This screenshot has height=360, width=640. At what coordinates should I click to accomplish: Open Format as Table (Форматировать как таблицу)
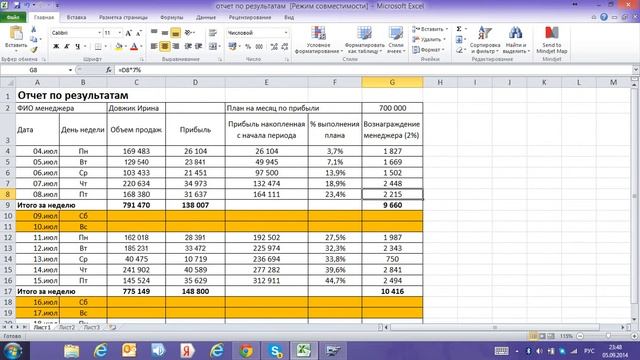pos(364,40)
